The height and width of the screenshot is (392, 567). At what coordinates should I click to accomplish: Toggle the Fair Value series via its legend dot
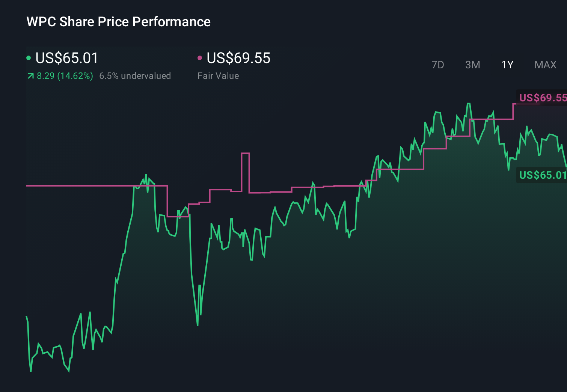point(200,58)
